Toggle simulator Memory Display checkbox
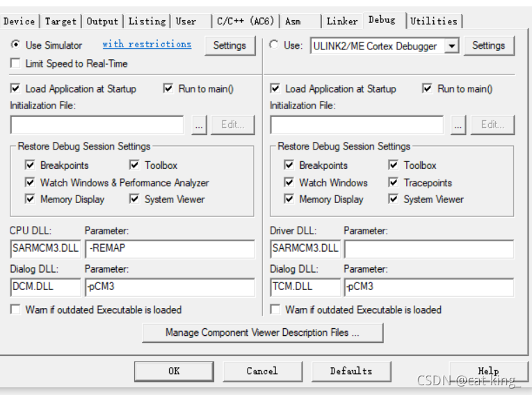Screen dimensions: 532x395 click(30, 199)
